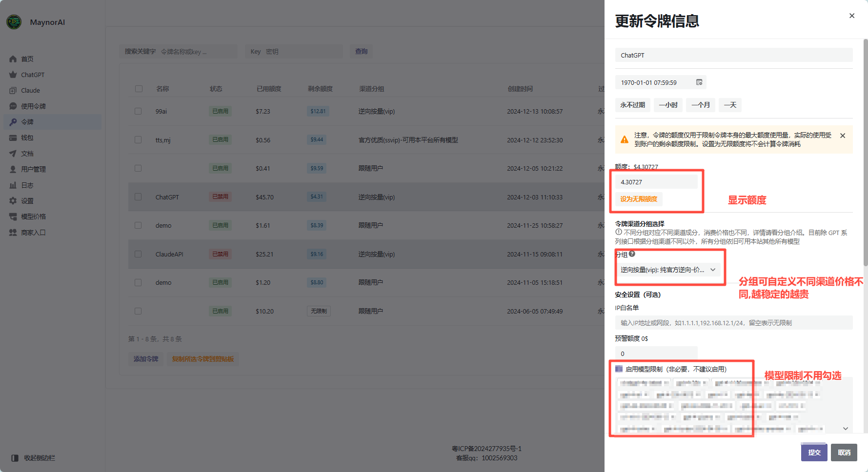Click the 收起侧边栏 collapse icon
This screenshot has width=868, height=472.
point(15,458)
